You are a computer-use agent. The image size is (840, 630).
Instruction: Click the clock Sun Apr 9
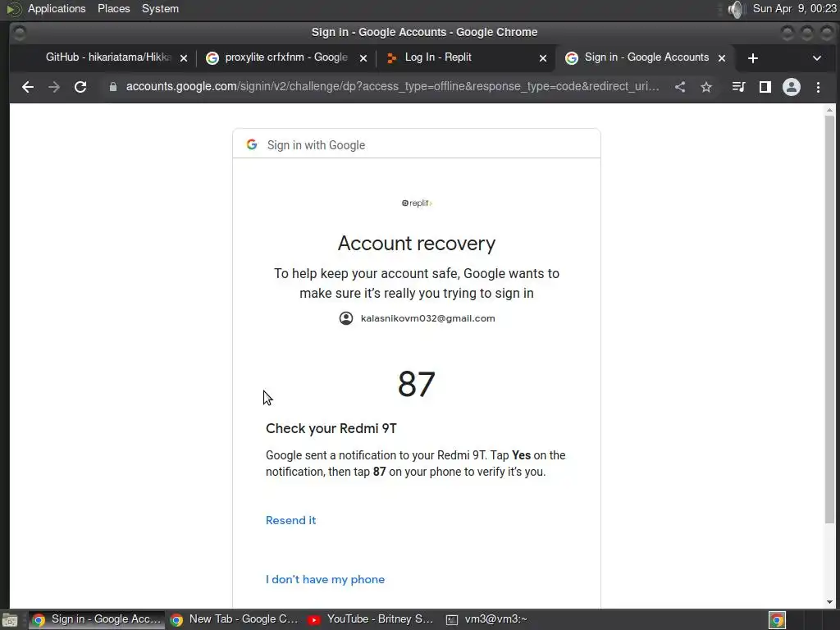pyautogui.click(x=794, y=8)
